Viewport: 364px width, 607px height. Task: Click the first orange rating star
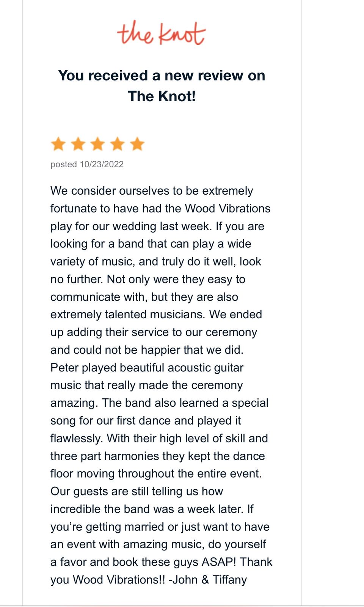[58, 144]
